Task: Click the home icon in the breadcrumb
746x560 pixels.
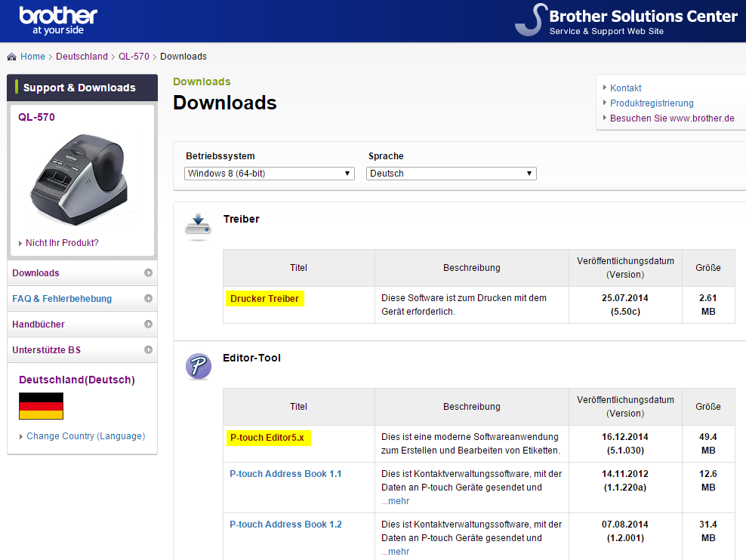Action: 12,57
